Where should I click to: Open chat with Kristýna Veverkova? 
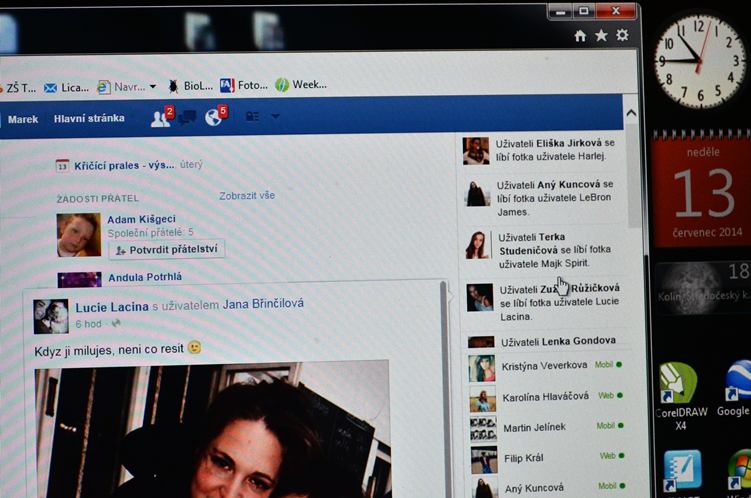[x=547, y=367]
